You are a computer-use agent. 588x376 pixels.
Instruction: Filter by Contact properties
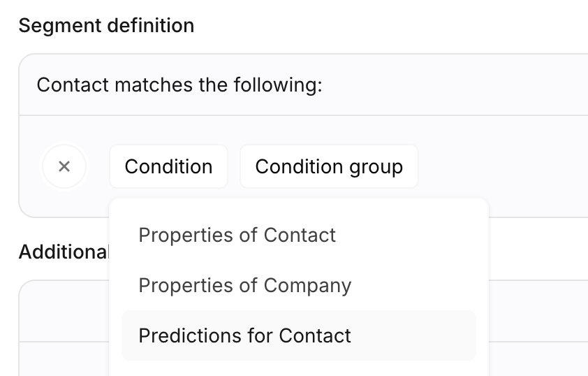click(x=237, y=235)
